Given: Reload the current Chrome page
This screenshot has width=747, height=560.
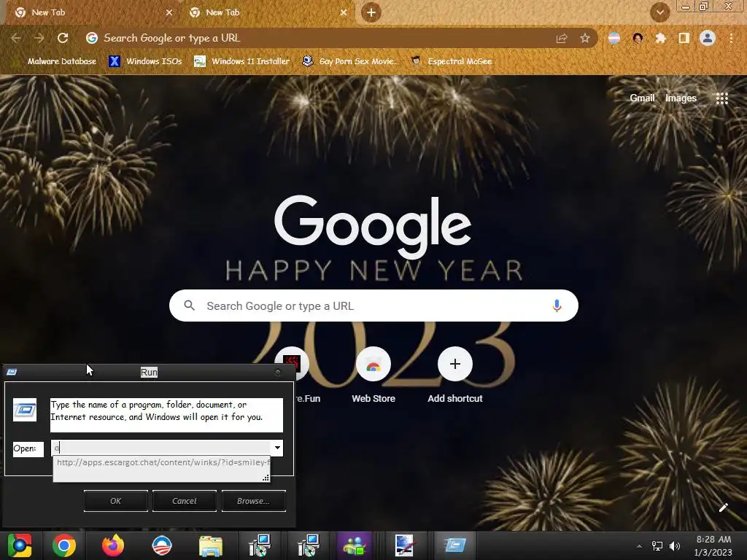Looking at the screenshot, I should tap(63, 38).
